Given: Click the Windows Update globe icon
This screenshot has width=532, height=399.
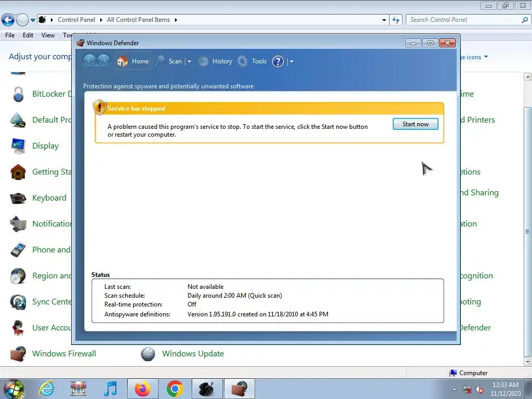Looking at the screenshot, I should pos(148,354).
